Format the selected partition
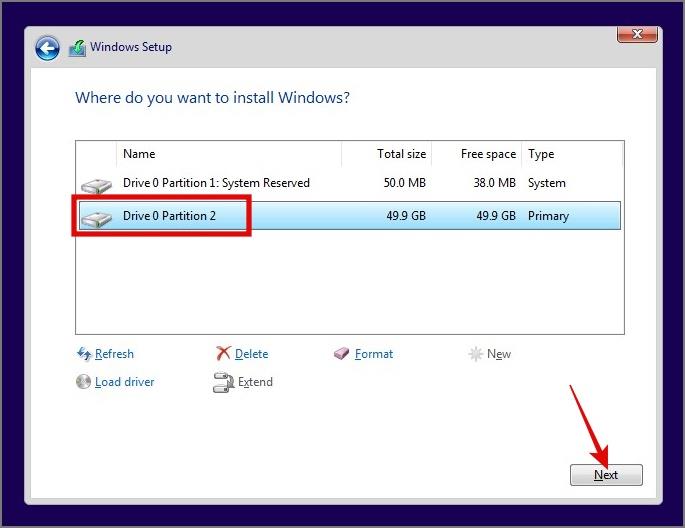 click(374, 354)
